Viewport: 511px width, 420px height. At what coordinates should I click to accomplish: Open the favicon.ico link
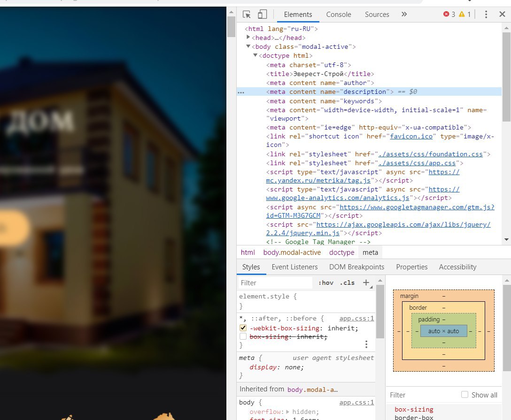[x=411, y=137]
